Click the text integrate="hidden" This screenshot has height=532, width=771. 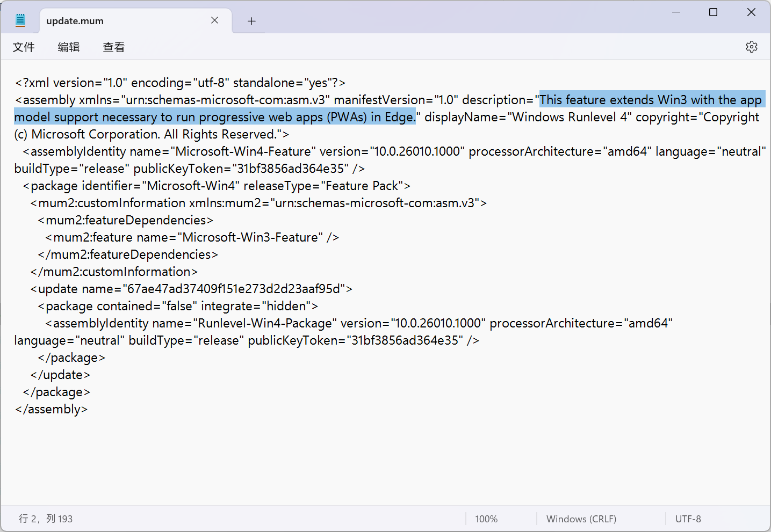click(256, 306)
